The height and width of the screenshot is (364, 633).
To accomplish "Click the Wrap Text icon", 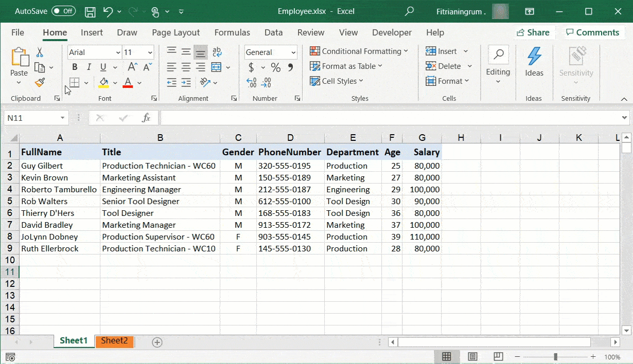I will [x=217, y=52].
